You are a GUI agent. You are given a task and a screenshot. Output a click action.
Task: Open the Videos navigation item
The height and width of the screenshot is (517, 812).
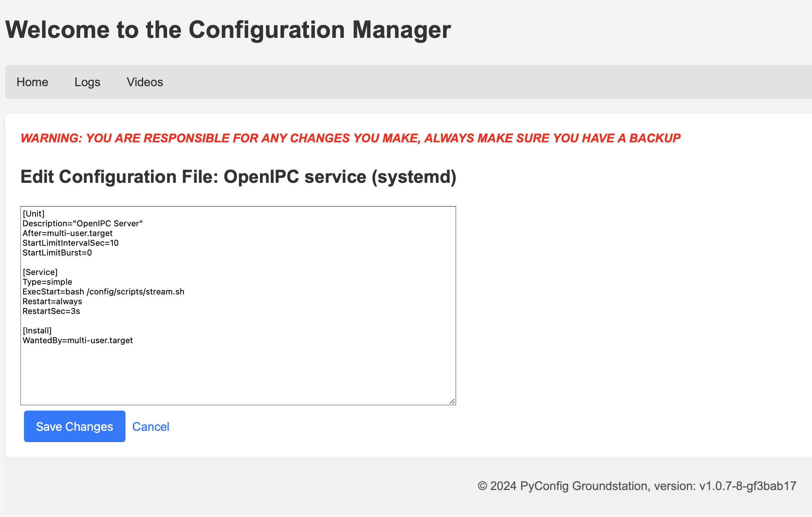(x=145, y=82)
